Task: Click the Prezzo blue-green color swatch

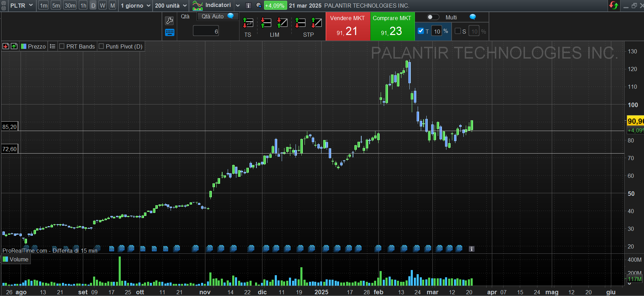Action: pyautogui.click(x=24, y=46)
